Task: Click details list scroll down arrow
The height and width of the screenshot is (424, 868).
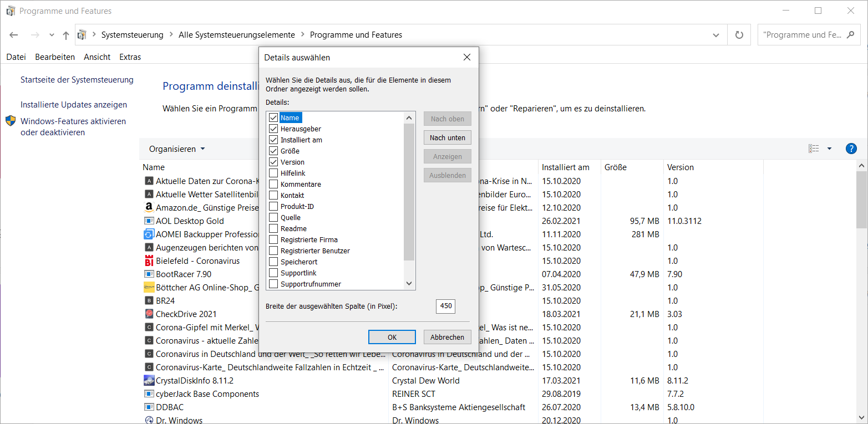Action: click(409, 284)
